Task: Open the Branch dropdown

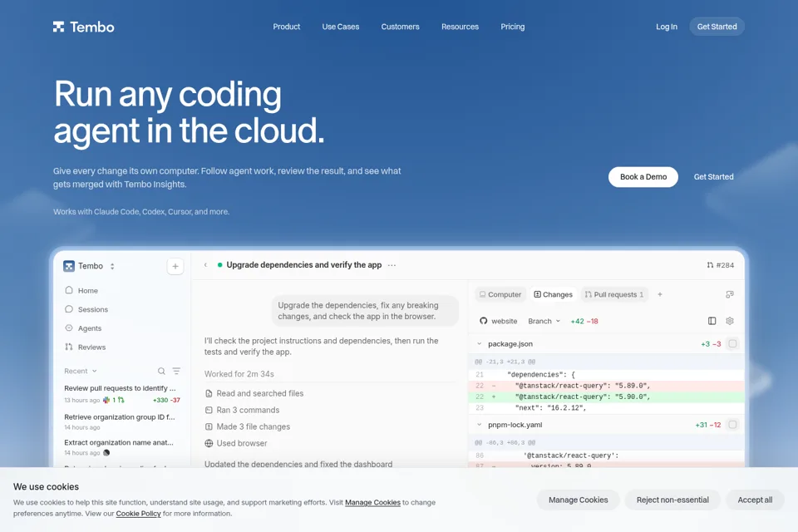Action: pyautogui.click(x=544, y=321)
